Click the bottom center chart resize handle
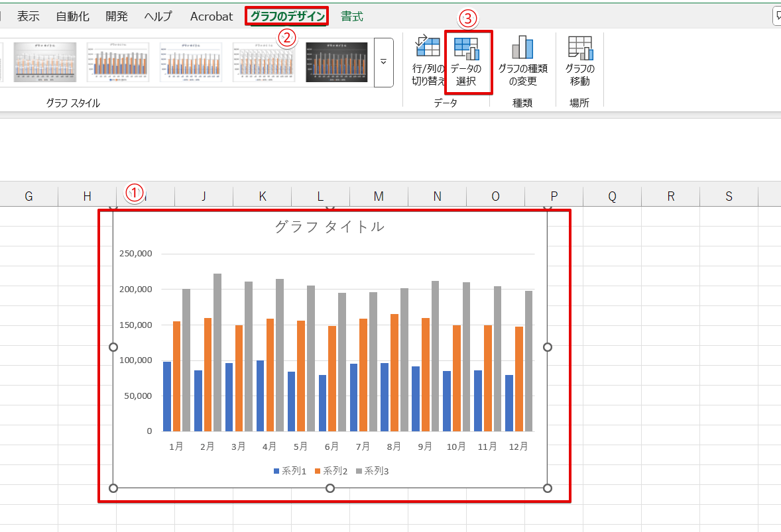Image resolution: width=781 pixels, height=532 pixels. (x=330, y=488)
